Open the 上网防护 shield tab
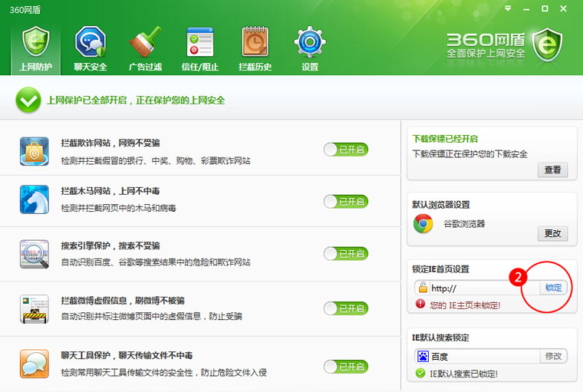 click(x=35, y=48)
